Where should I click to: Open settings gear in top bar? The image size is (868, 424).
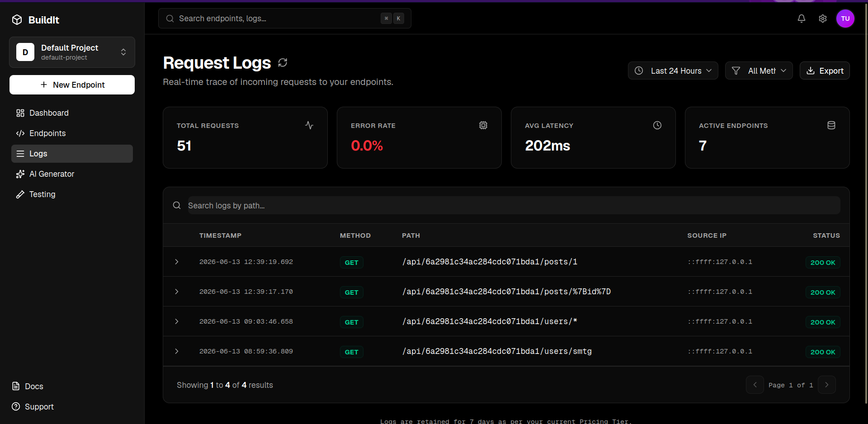coord(823,19)
